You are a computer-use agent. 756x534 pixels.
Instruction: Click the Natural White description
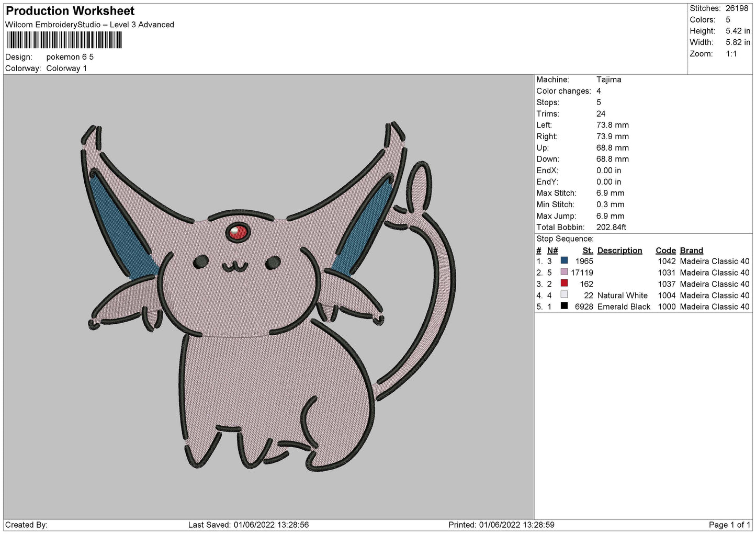622,296
